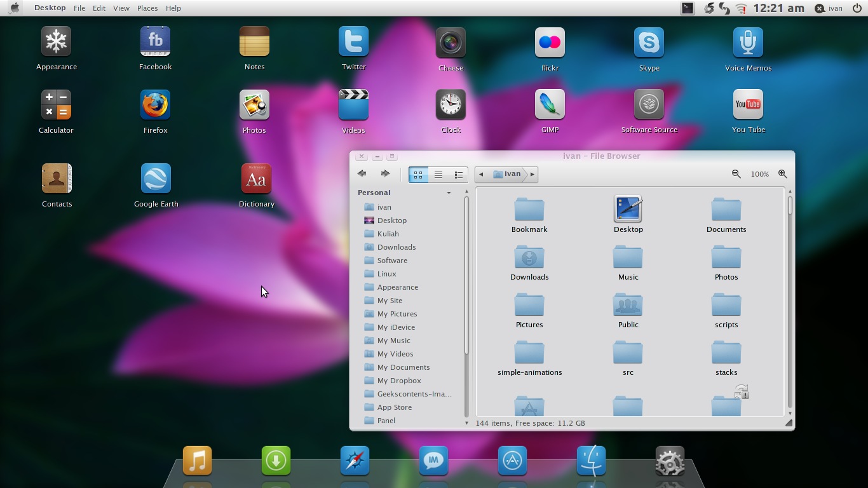Open the Software Source desktop icon
868x488 pixels.
649,104
